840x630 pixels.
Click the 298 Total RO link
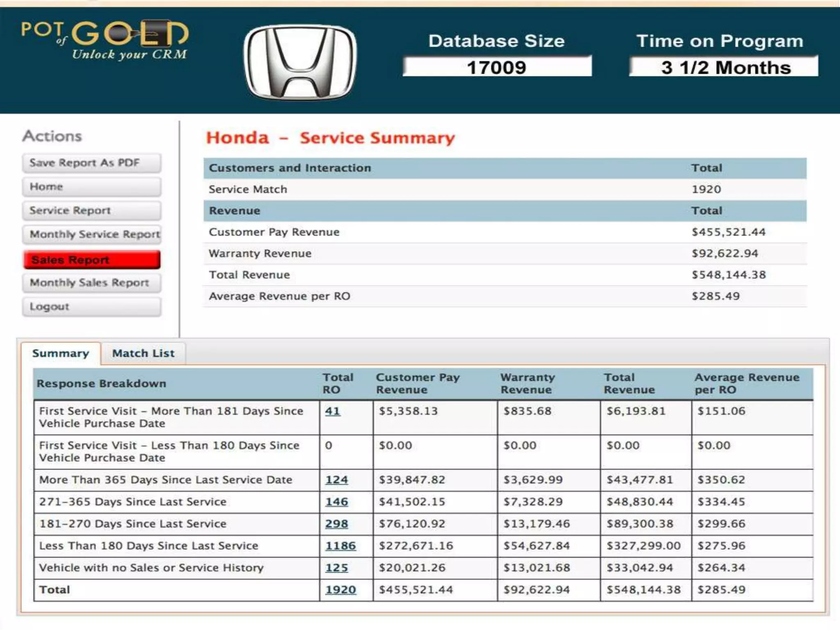(336, 524)
